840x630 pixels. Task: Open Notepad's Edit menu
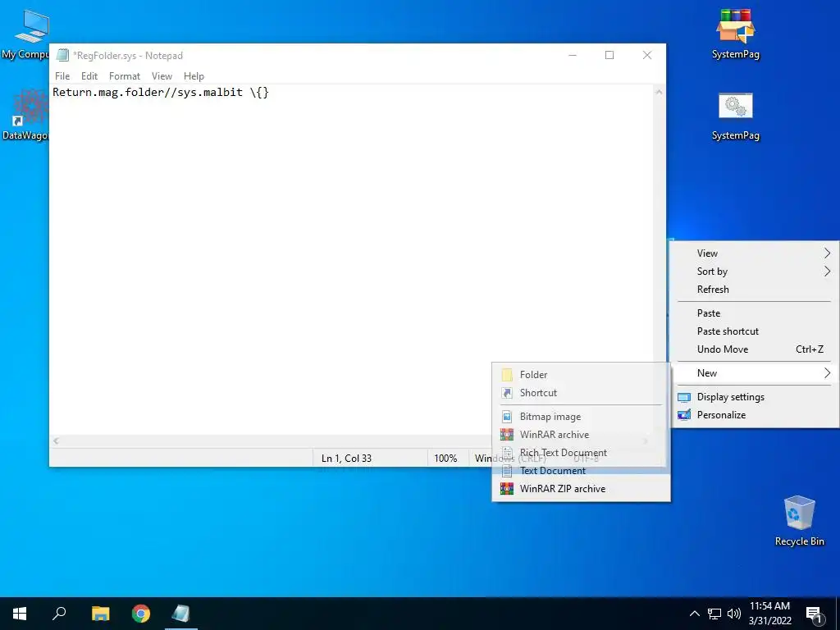tap(89, 76)
